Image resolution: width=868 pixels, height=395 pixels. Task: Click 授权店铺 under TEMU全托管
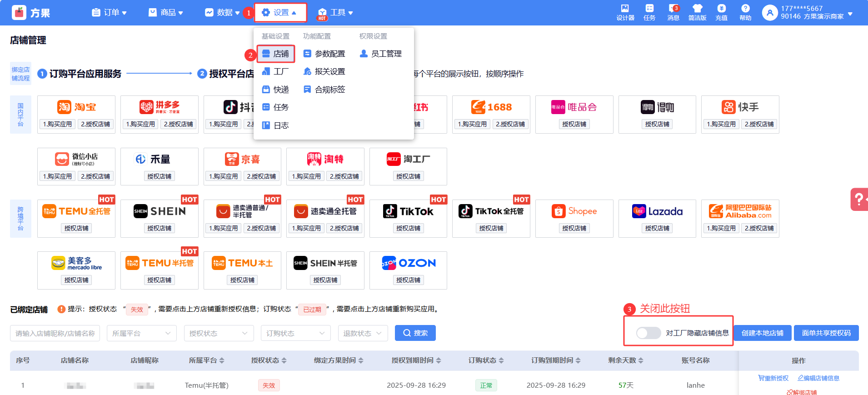pyautogui.click(x=76, y=228)
